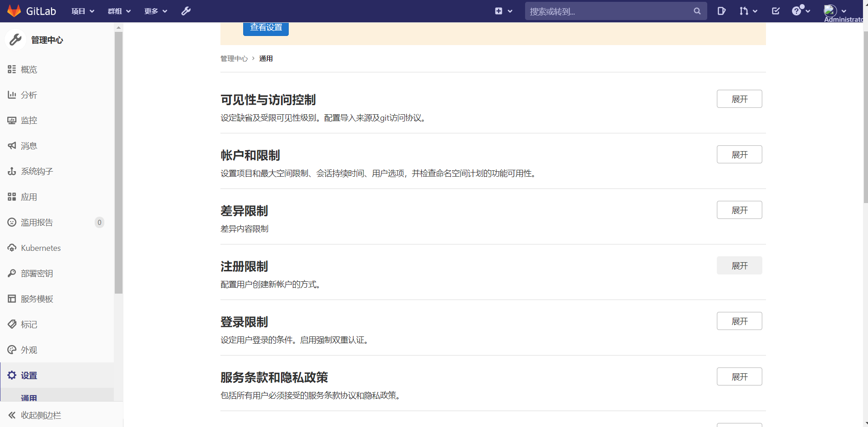Image resolution: width=868 pixels, height=427 pixels.
Task: Click the 监控 monitor icon
Action: point(12,120)
